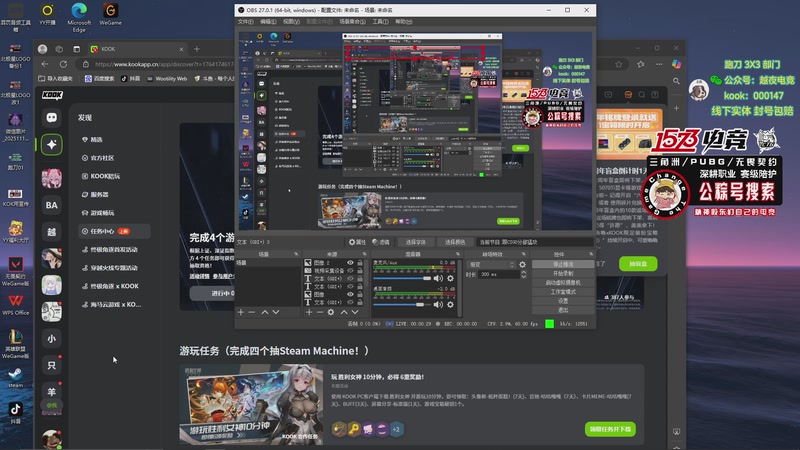Adjust the 麦克风/Aux volume slider
800x450 pixels.
(402, 279)
